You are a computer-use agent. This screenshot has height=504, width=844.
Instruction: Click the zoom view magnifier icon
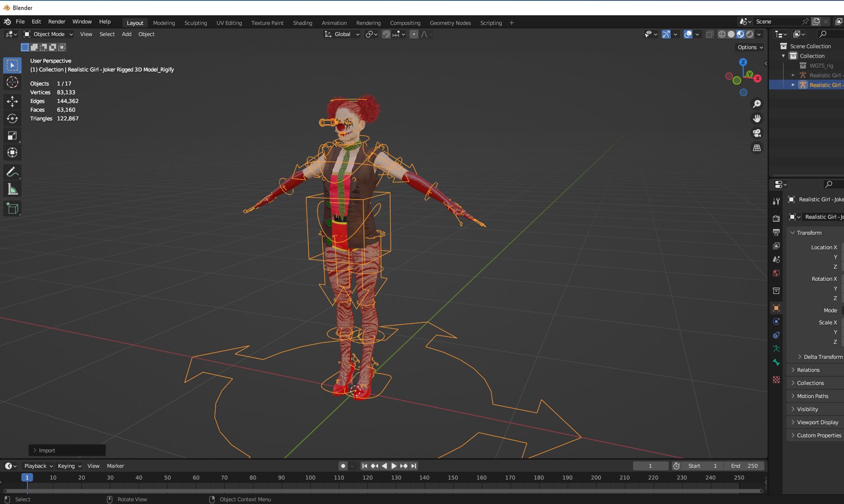[757, 104]
